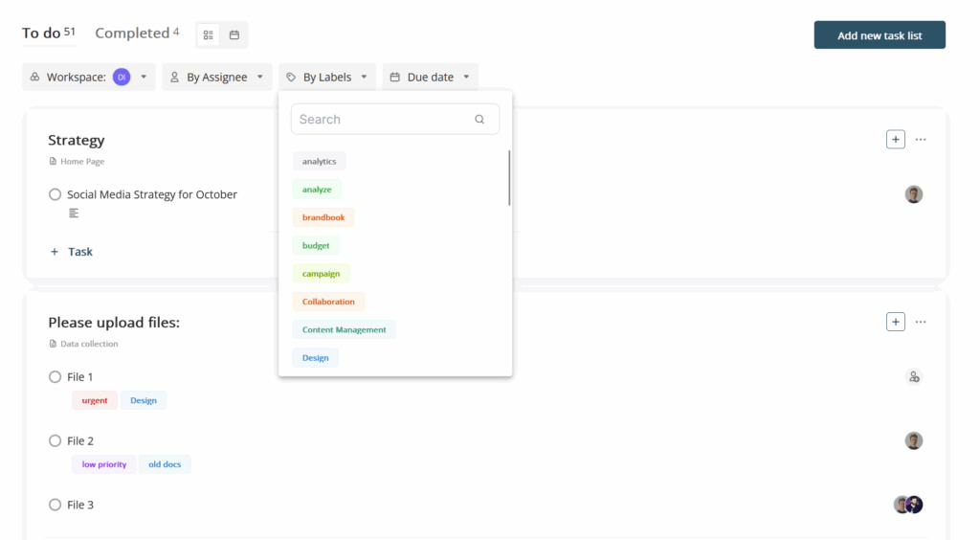
Task: Expand the By Assignee filter
Action: click(217, 78)
